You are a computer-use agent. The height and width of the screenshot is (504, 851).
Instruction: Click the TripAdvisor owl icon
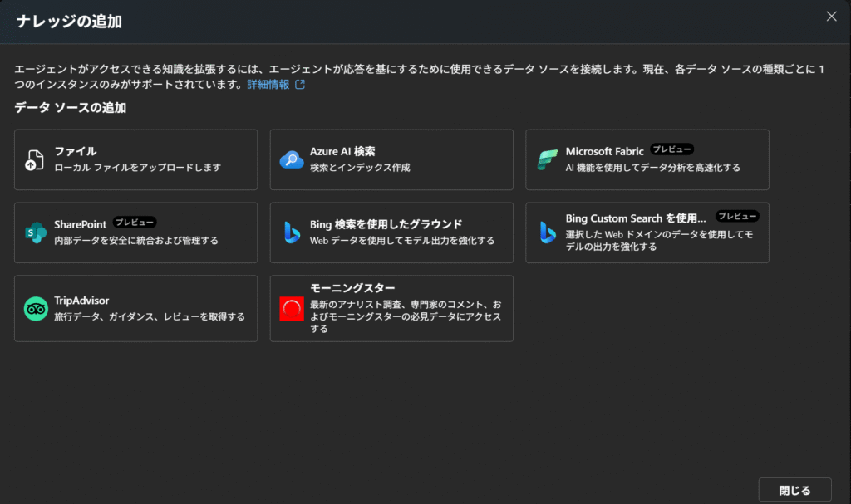(x=36, y=309)
